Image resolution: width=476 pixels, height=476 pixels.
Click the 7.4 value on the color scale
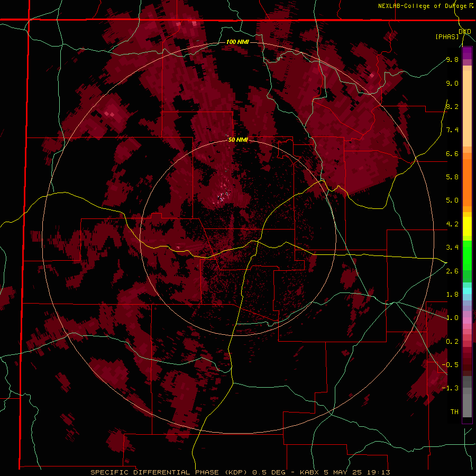coord(452,130)
